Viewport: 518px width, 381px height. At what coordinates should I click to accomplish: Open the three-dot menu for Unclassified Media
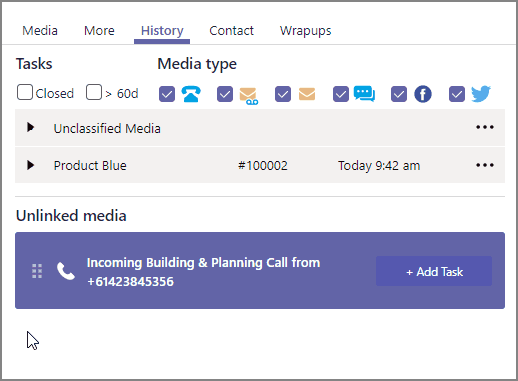click(485, 127)
